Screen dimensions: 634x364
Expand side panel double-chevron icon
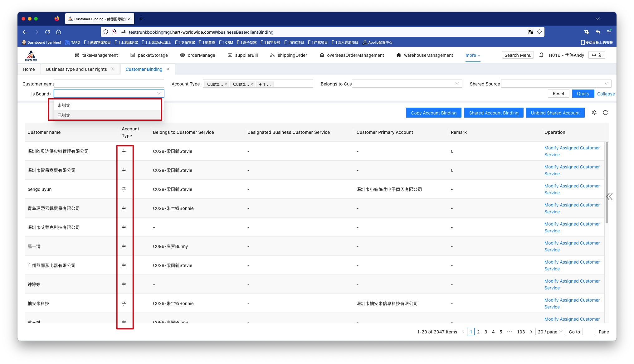(x=609, y=197)
